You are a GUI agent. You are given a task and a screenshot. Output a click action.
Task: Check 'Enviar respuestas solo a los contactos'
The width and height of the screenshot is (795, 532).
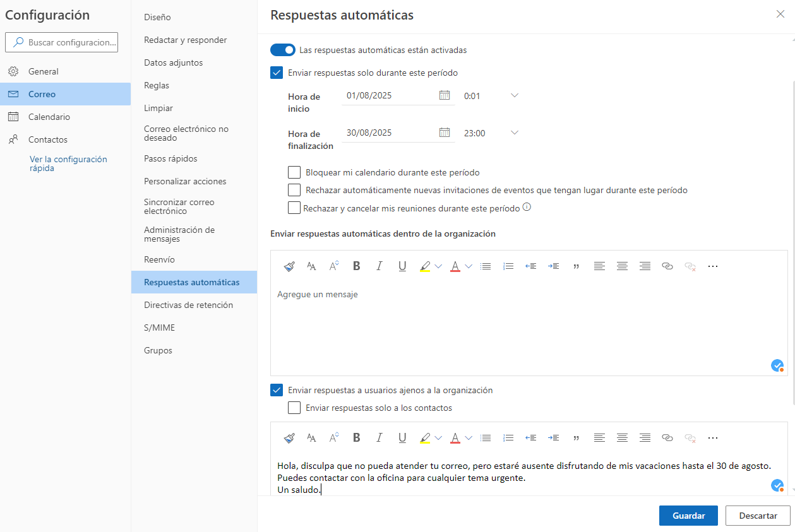[294, 407]
